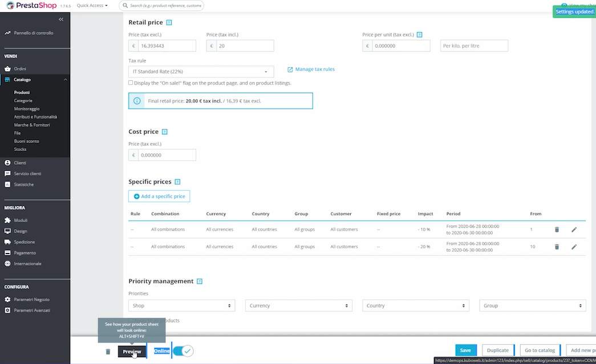Click help icon next to Priority management
This screenshot has width=596, height=364.
click(x=200, y=281)
